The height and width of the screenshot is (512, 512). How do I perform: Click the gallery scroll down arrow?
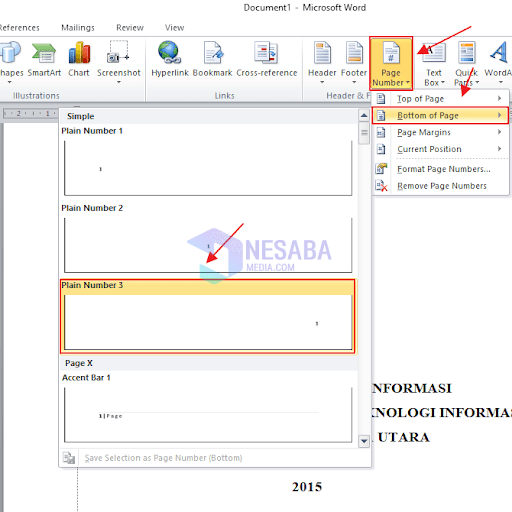click(x=364, y=441)
